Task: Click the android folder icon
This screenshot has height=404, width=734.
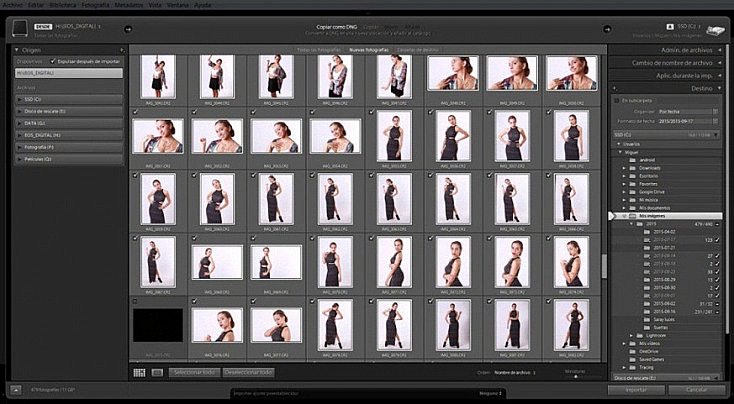Action: [632, 160]
